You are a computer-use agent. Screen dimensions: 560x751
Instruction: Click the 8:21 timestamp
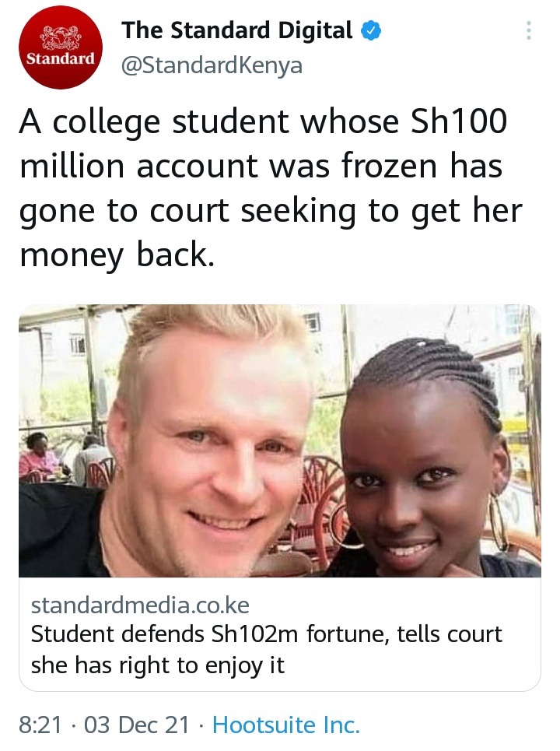(40, 725)
